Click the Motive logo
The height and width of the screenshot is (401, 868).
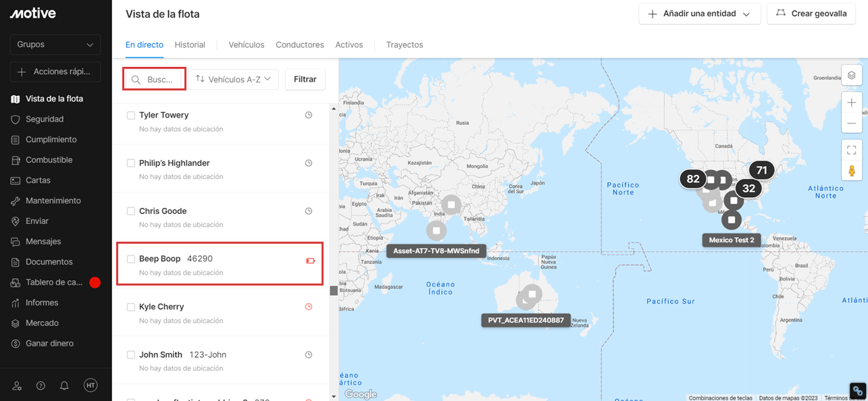coord(32,14)
